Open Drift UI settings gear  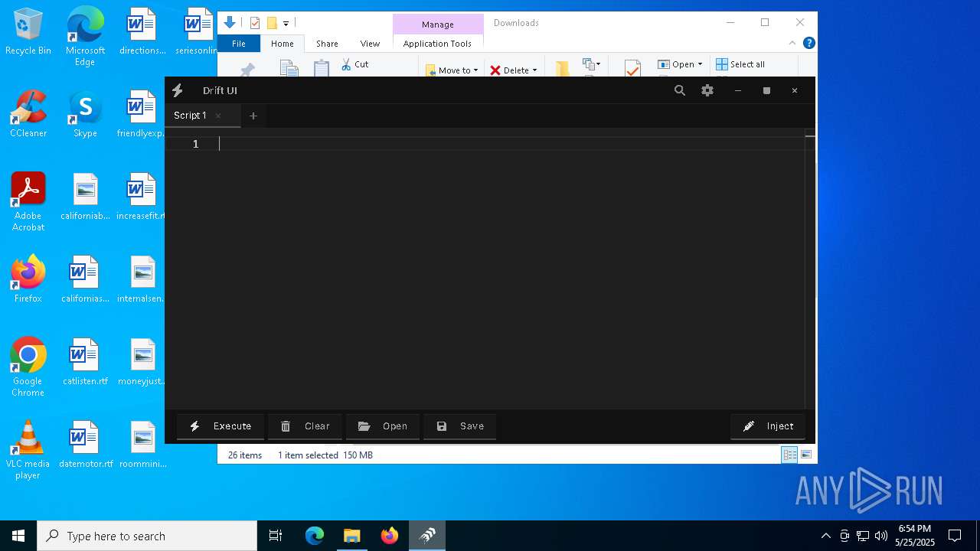707,90
